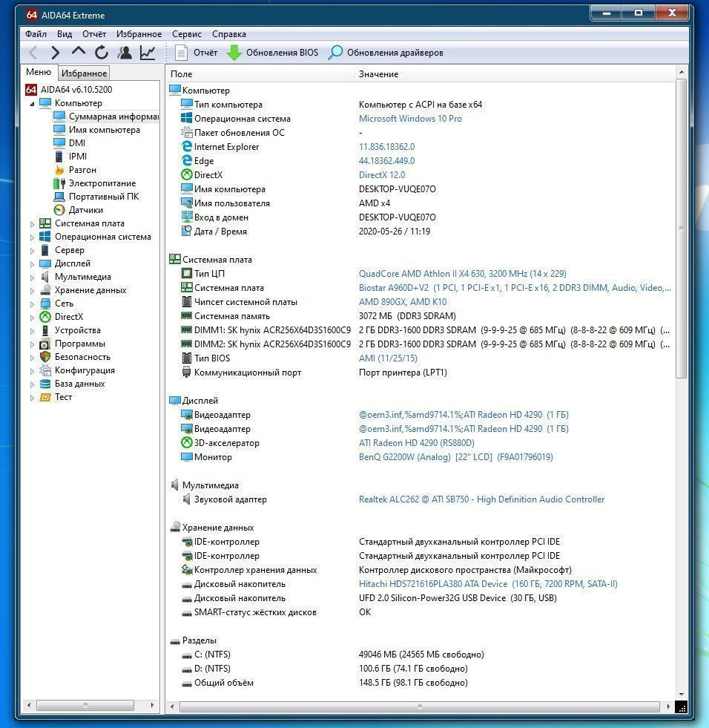The height and width of the screenshot is (728, 709).
Task: Select the DMI tree item
Action: 69,143
